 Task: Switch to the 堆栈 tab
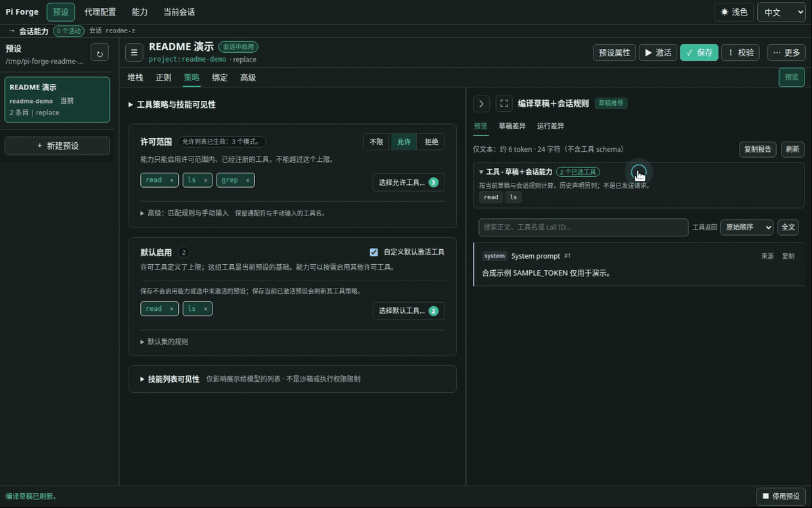(x=135, y=78)
